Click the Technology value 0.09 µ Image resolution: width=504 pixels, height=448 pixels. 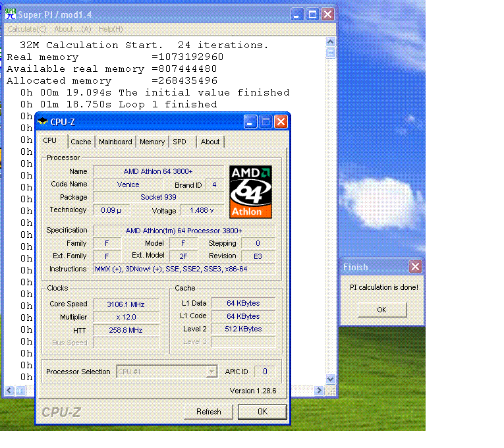click(x=111, y=210)
